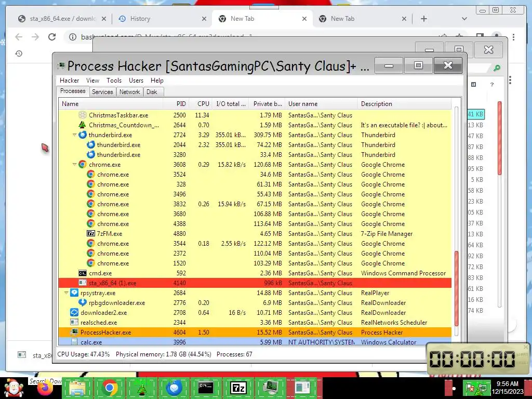Click the chrome.exe icon for PID 3524

coord(90,174)
